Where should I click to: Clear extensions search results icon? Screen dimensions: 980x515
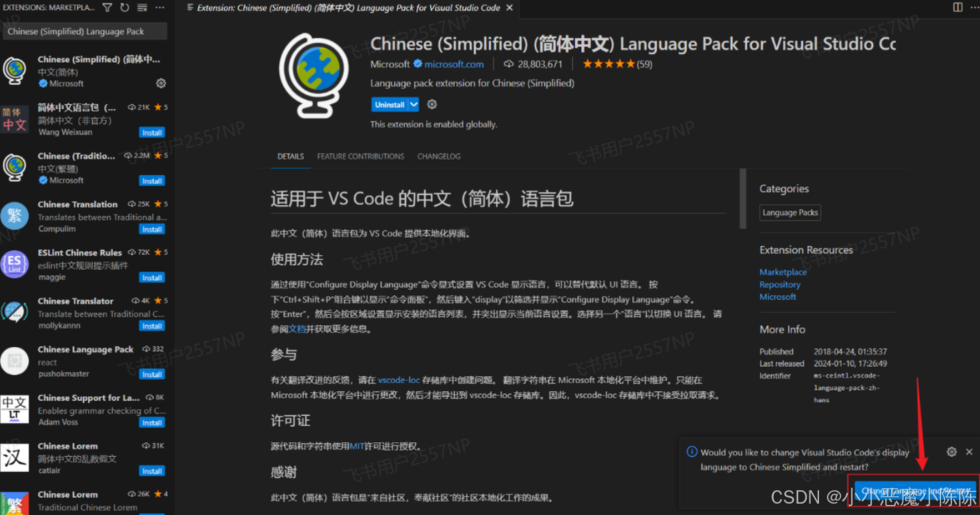click(142, 7)
